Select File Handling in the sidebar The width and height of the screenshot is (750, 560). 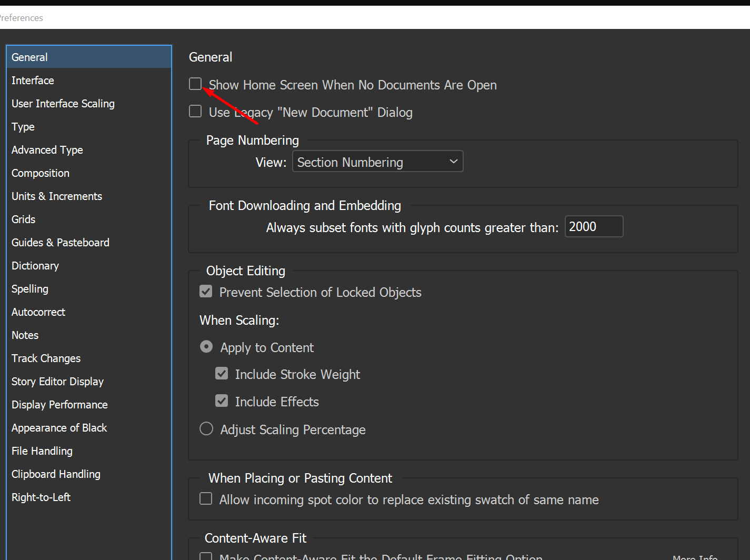click(42, 451)
